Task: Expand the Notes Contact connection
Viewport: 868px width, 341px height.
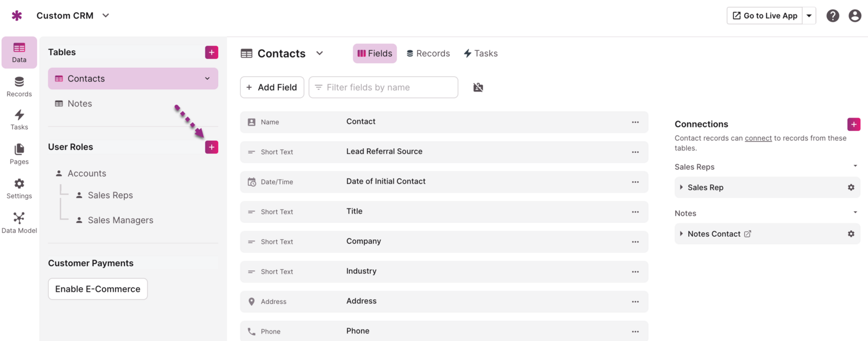Action: tap(681, 234)
